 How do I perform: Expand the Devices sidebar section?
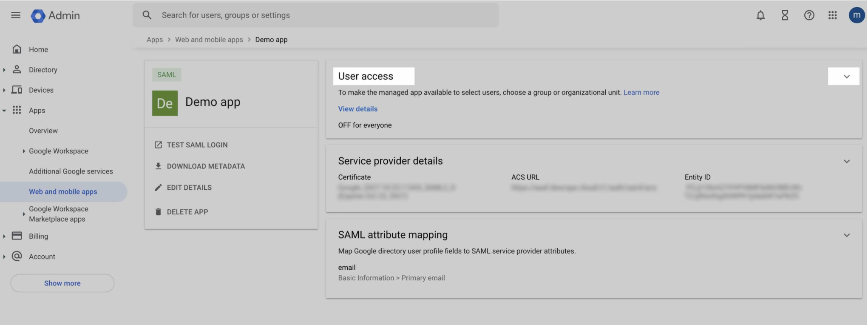4,90
